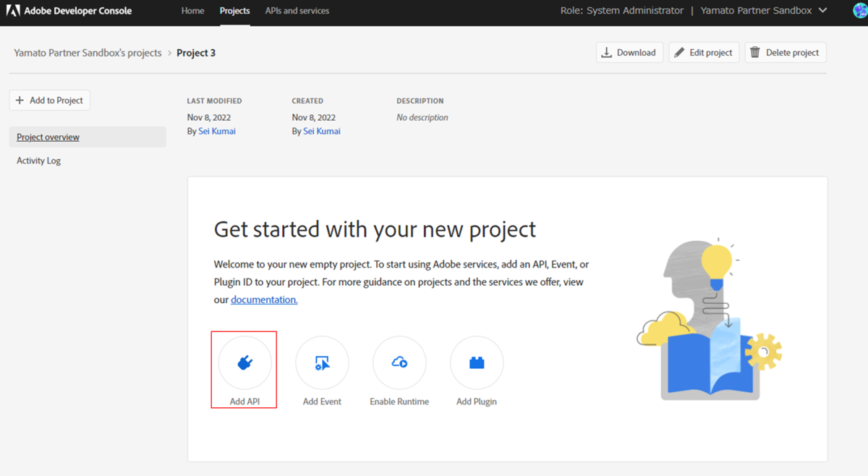This screenshot has height=476, width=868.
Task: Click the Add Plugin label
Action: 477,401
